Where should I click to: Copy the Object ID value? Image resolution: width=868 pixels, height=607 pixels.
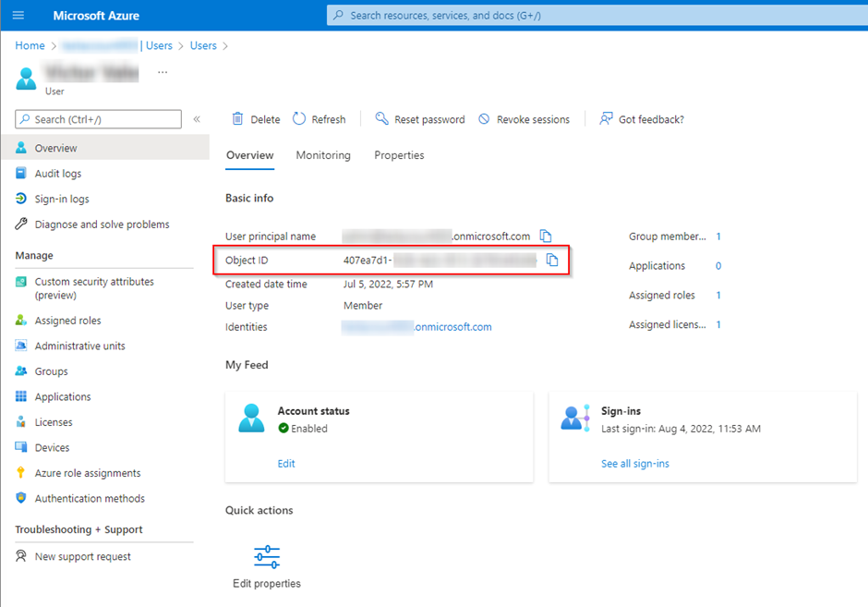tap(552, 260)
